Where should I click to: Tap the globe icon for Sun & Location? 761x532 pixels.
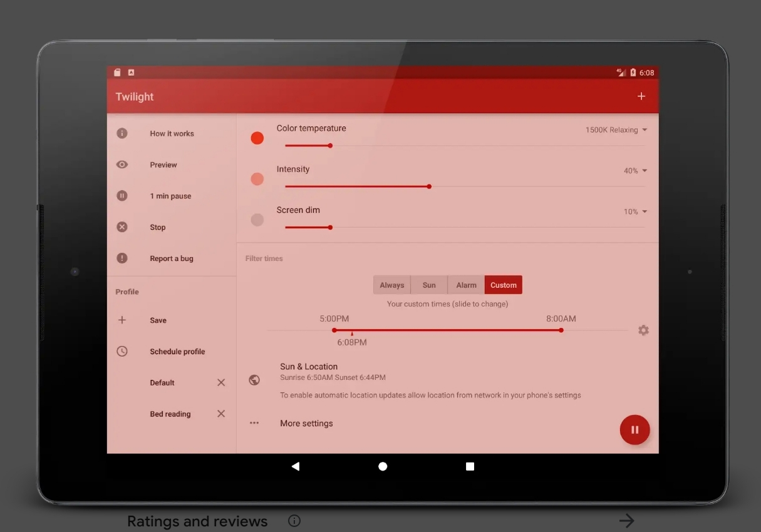click(x=254, y=380)
